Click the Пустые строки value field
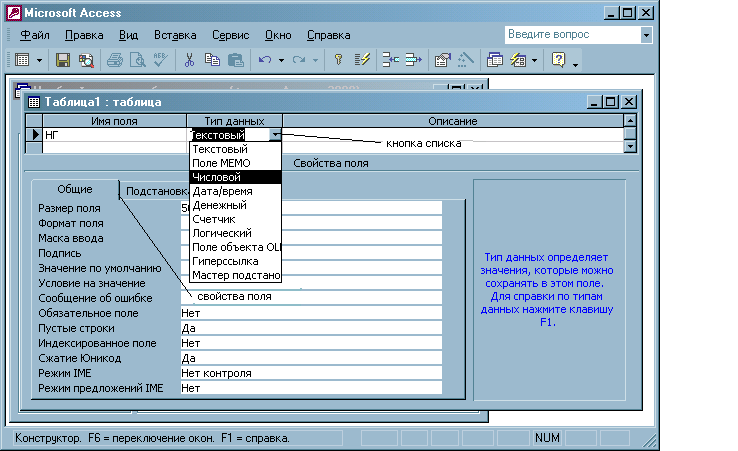The width and height of the screenshot is (738, 451). point(311,328)
